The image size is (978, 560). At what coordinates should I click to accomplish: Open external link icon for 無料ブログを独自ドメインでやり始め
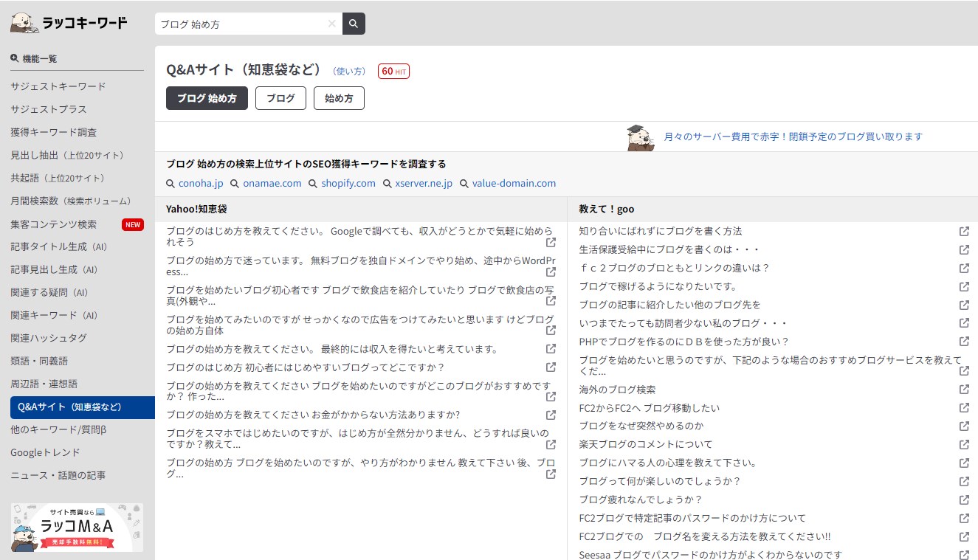click(x=551, y=272)
